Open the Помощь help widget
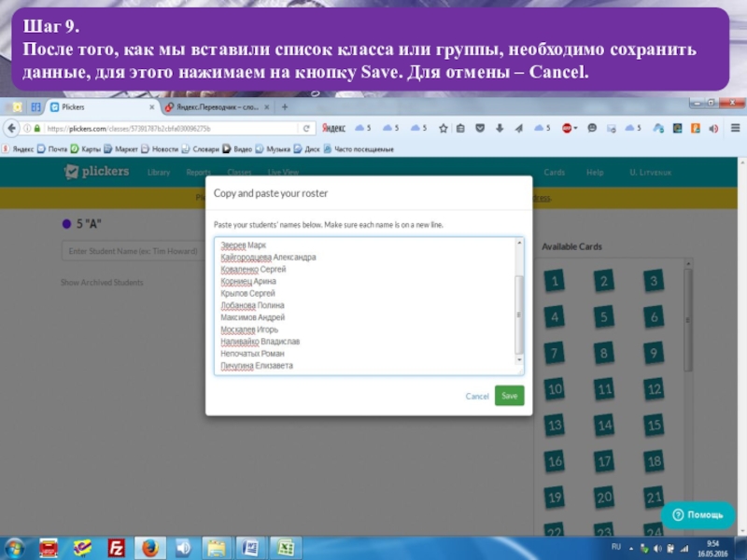747x560 pixels. point(698,515)
